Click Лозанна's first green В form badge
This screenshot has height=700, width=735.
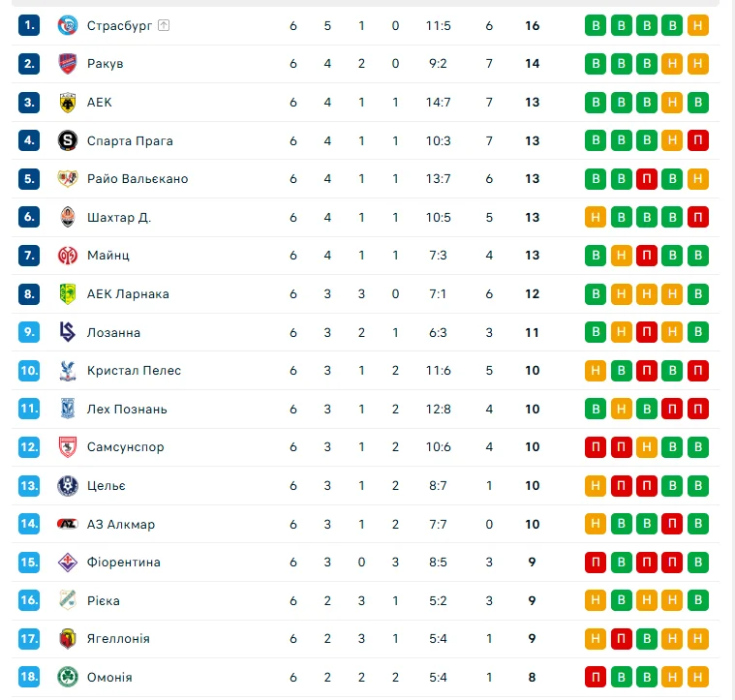(x=596, y=332)
